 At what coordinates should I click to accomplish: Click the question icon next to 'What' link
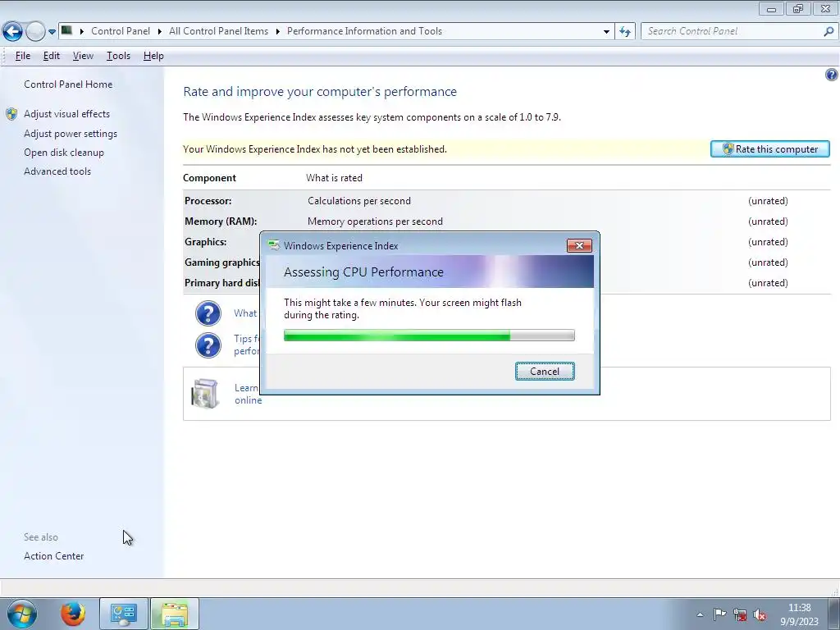tap(208, 313)
